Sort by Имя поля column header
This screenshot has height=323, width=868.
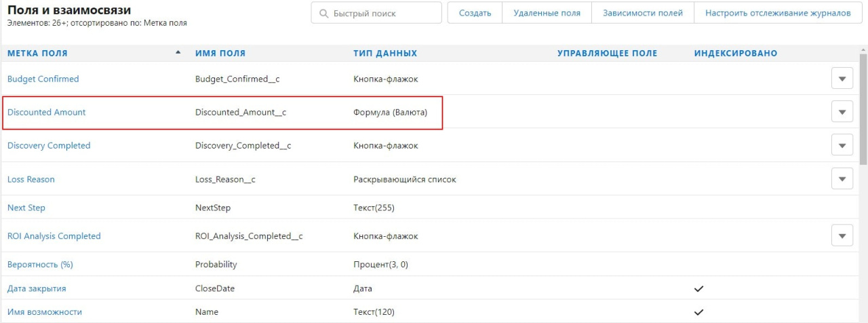pos(220,53)
